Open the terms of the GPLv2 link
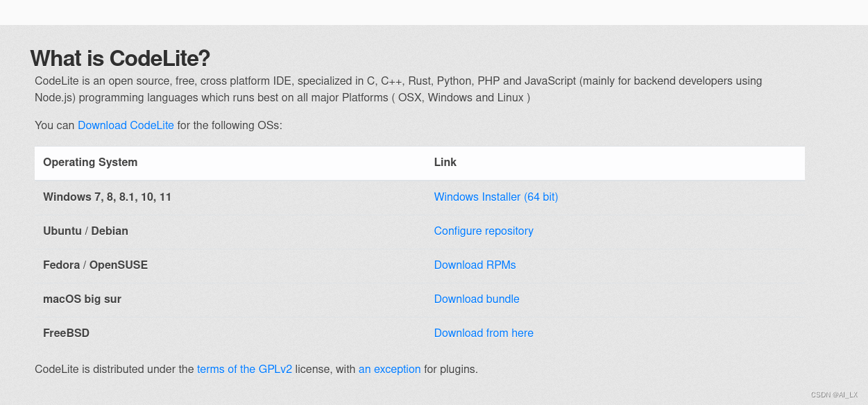Screen dimensions: 868x405 point(244,370)
